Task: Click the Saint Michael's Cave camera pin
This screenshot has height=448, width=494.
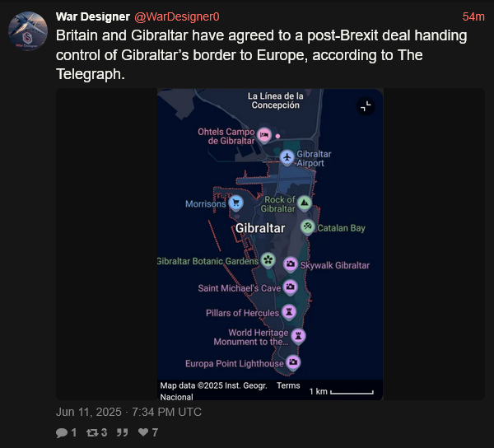Action: click(290, 287)
